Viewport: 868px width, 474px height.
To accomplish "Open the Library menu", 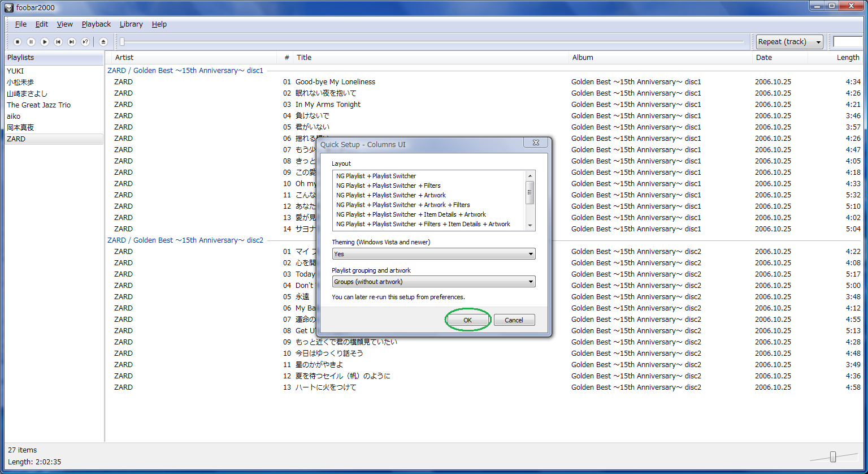I will click(x=131, y=24).
